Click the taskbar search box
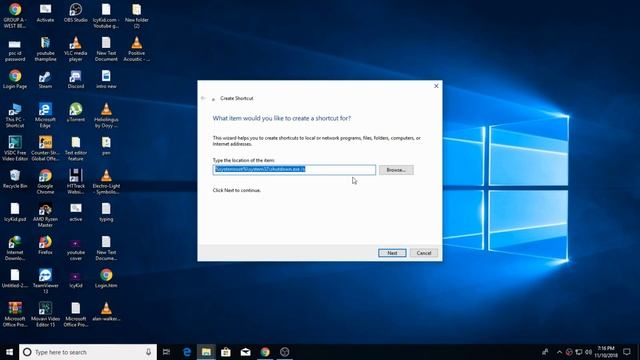 pyautogui.click(x=88, y=352)
